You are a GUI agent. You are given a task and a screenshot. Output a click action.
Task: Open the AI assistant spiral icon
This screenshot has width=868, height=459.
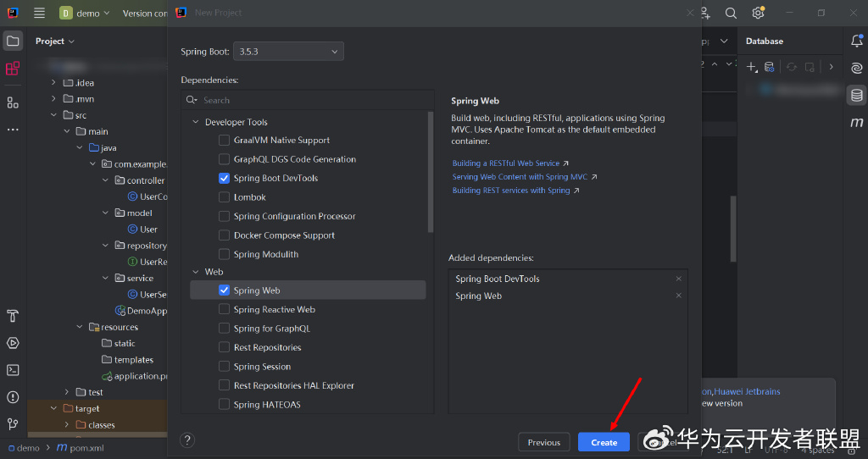click(856, 68)
